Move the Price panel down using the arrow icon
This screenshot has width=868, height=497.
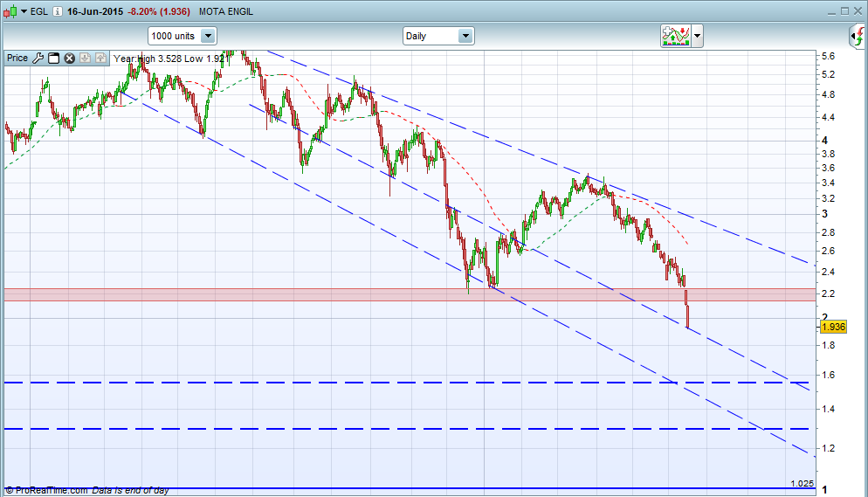(85, 59)
